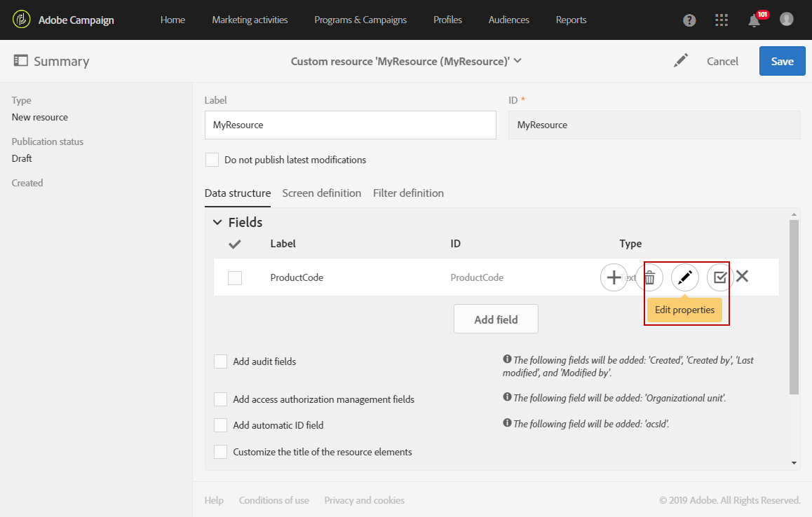Delete the ProductCode field with trash icon

coord(649,277)
